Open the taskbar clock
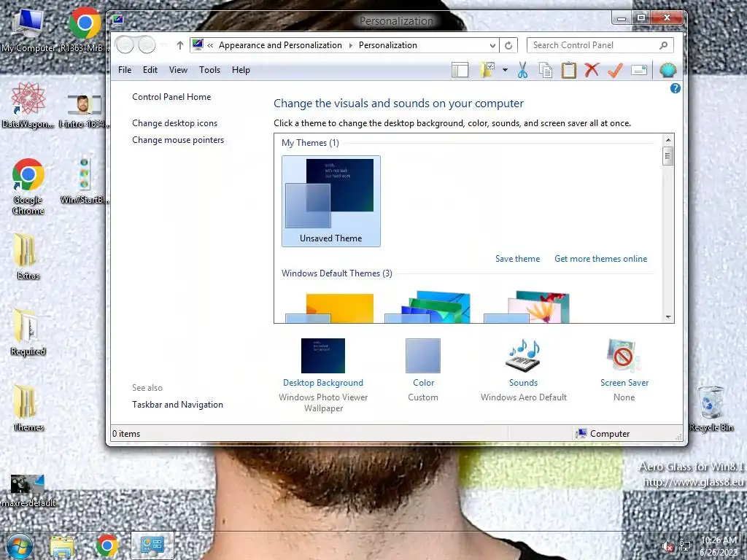Screen dimensions: 747x560 click(719, 547)
